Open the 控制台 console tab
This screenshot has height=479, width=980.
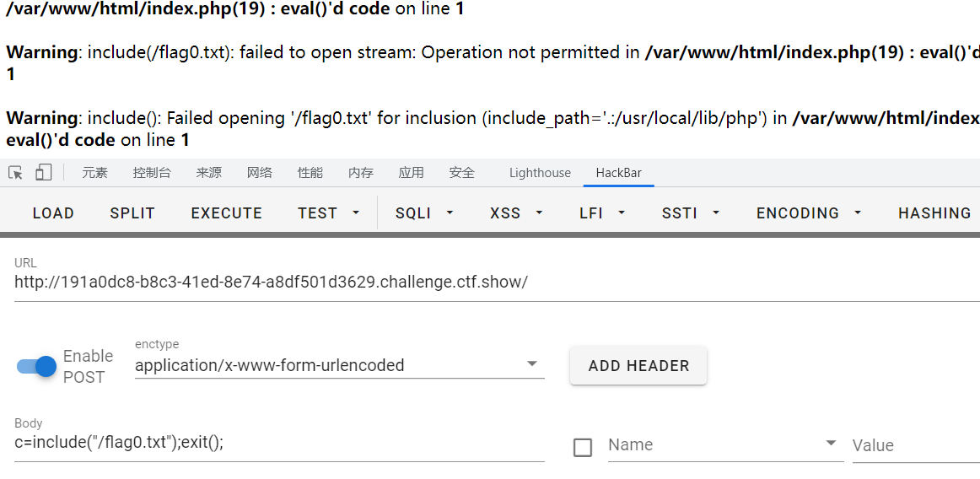[x=152, y=173]
